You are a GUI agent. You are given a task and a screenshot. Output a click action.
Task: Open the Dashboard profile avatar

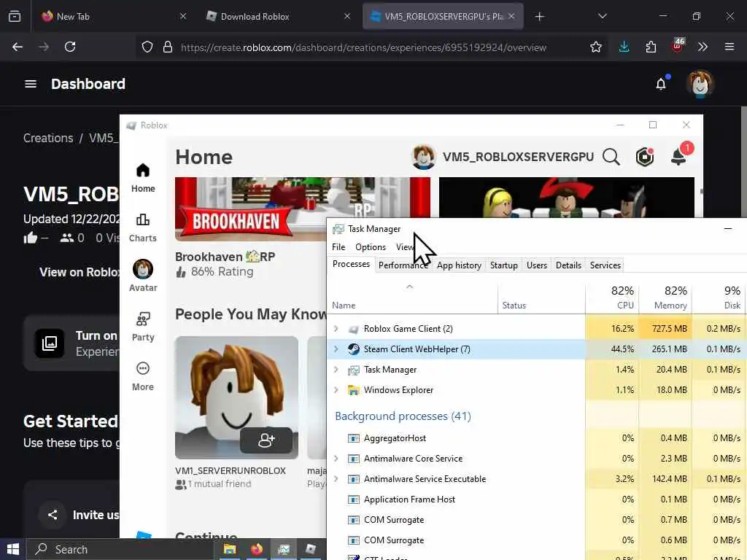point(700,84)
